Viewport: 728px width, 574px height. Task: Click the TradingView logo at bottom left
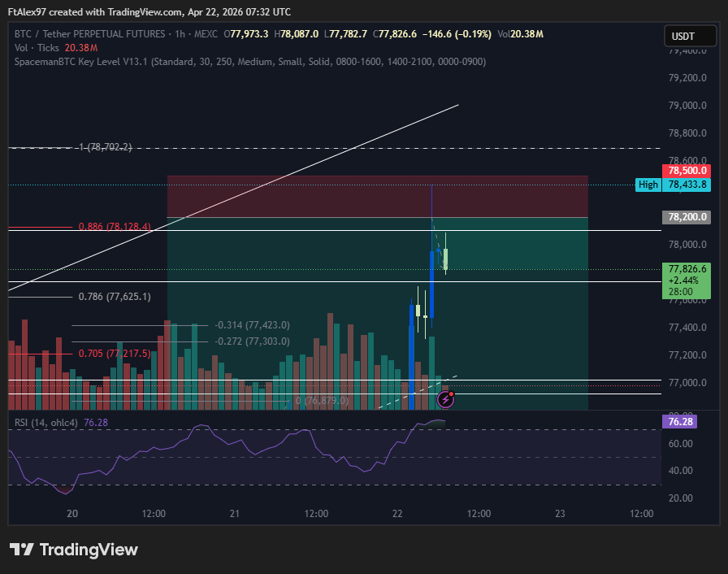[x=73, y=550]
